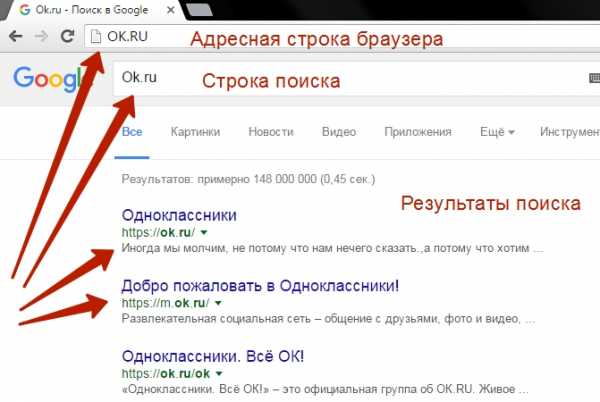The width and height of the screenshot is (600, 402).
Task: Expand the dropdown arrow next to https://ok.ru/ok
Action: click(x=219, y=373)
